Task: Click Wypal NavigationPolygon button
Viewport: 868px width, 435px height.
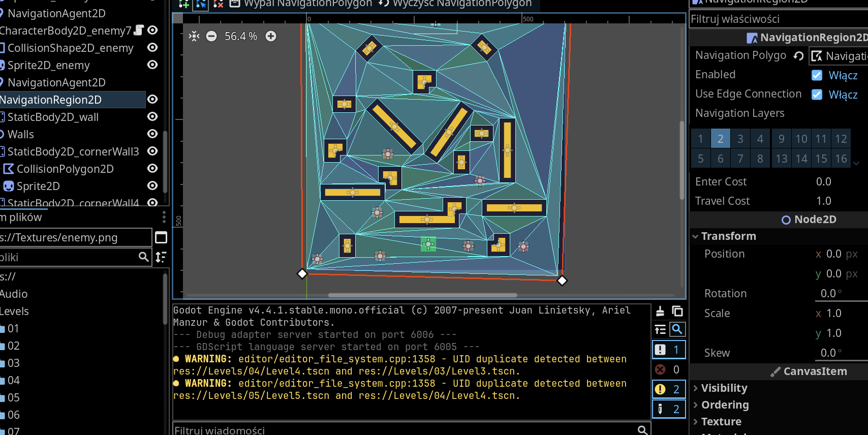Action: [301, 4]
